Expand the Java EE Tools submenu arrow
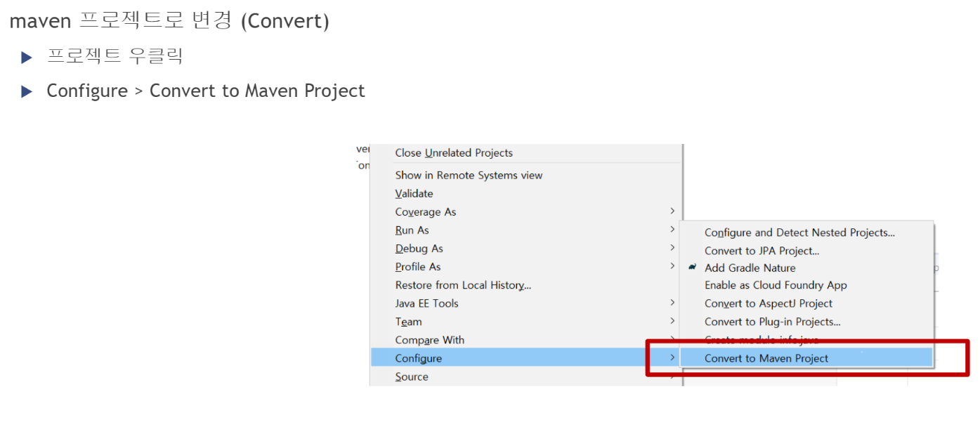The width and height of the screenshot is (980, 434). [672, 303]
